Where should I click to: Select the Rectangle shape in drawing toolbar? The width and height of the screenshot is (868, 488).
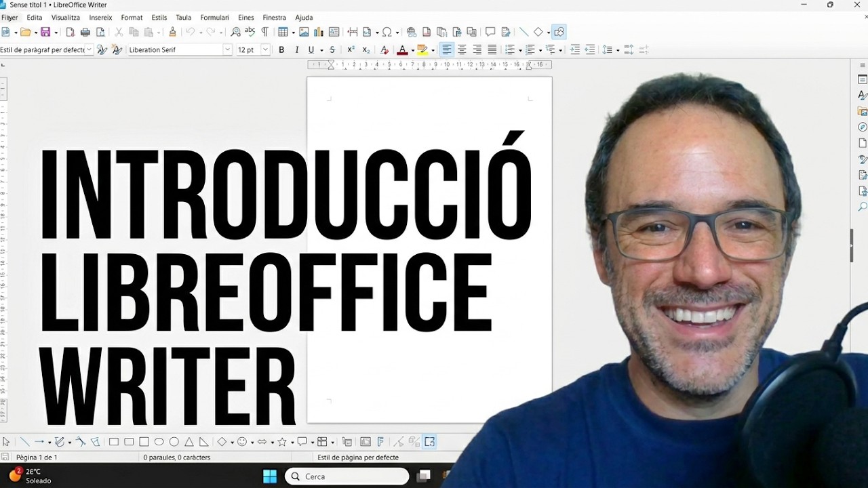click(x=114, y=442)
